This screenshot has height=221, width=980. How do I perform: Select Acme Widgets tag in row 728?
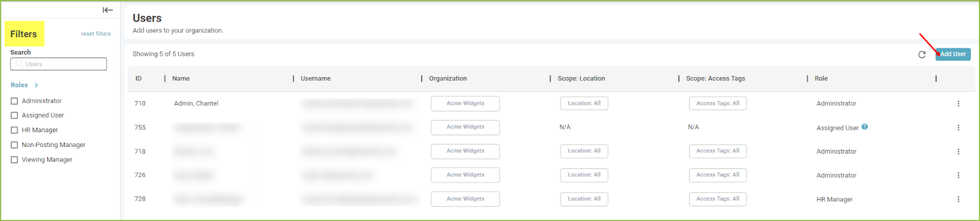(x=465, y=199)
